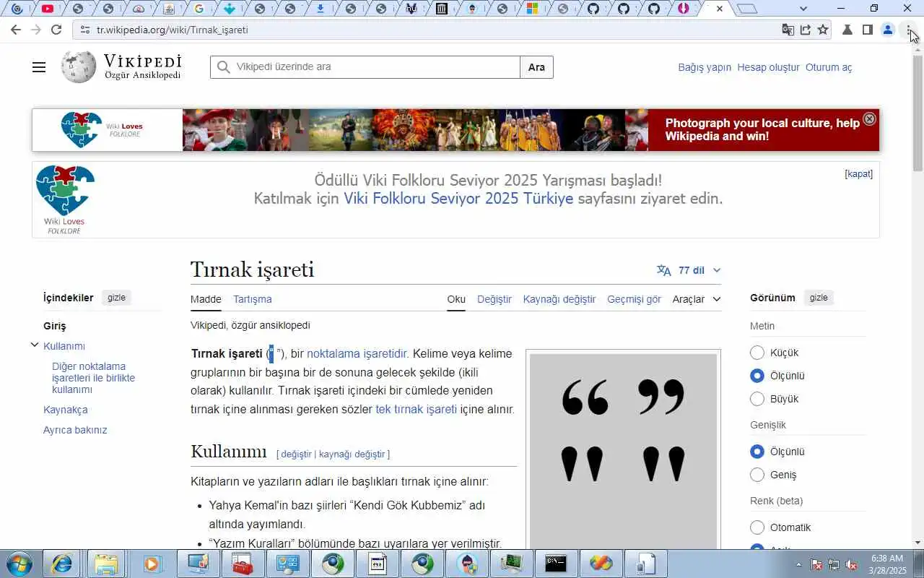Open Windows Explorer from taskbar
924x578 pixels.
[106, 564]
